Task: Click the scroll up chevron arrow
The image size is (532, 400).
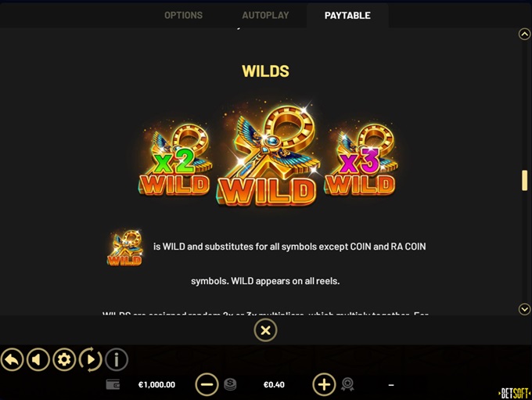Action: (x=524, y=34)
